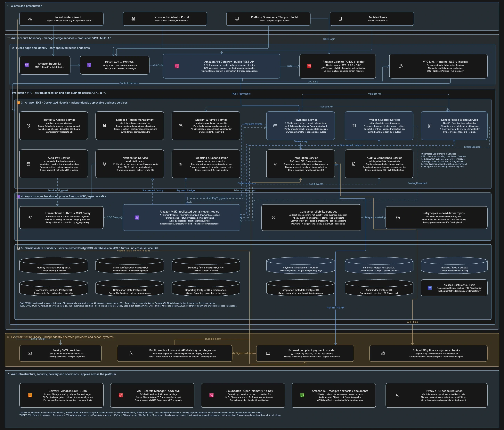The image size is (504, 430).
Task: Click the Amazon API Gateway pink icon
Action: (x=177, y=66)
